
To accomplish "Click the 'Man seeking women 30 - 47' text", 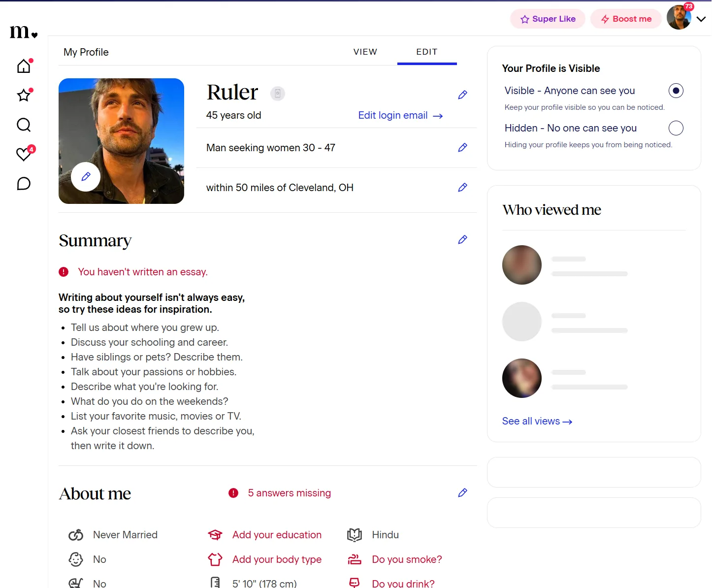I will coord(271,148).
